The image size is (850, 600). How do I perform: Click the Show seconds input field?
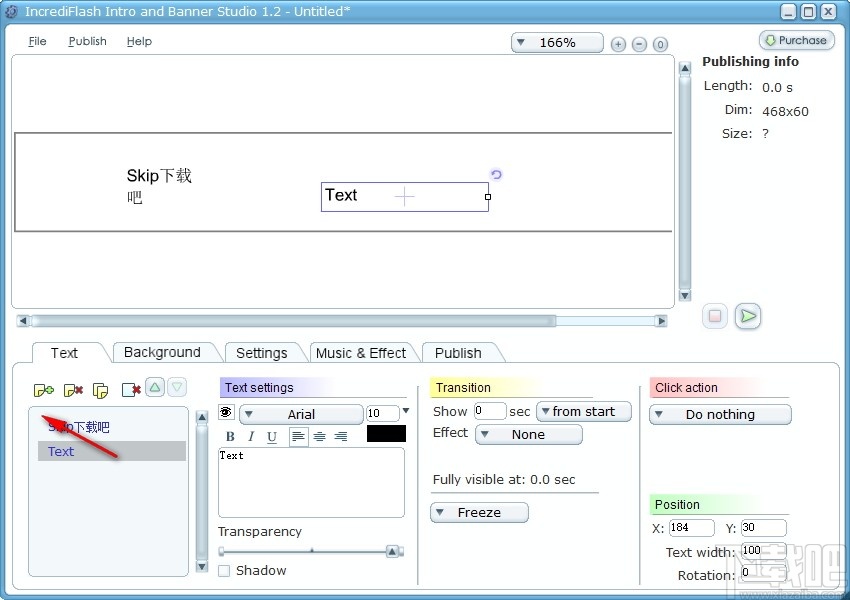point(490,411)
